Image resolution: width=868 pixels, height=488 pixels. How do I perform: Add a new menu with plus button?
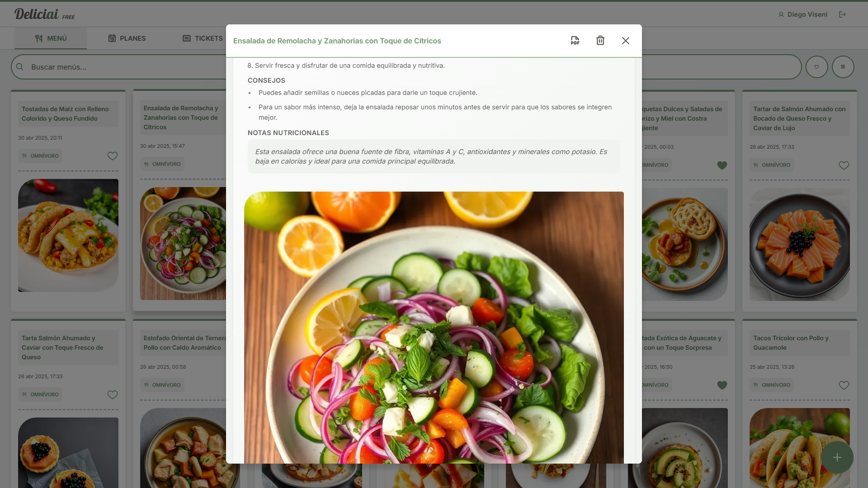tap(837, 457)
